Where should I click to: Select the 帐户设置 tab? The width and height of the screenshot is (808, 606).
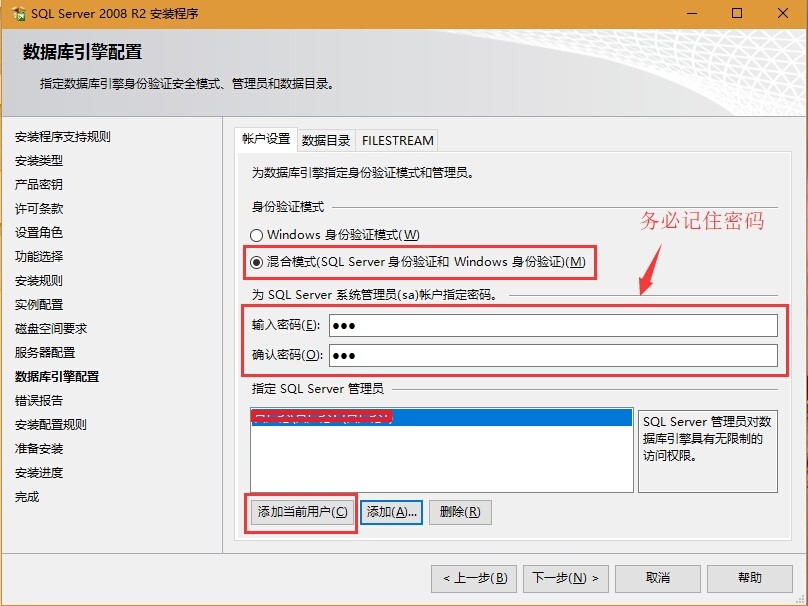270,140
